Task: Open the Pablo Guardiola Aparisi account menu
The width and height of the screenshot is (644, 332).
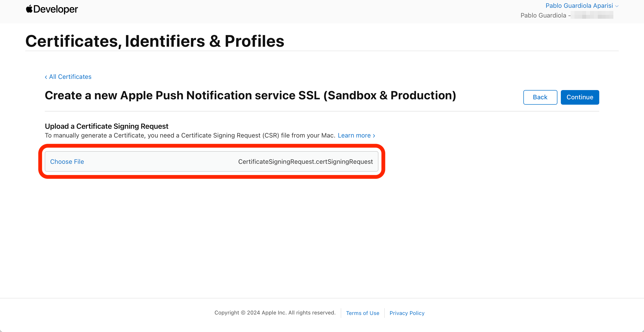Action: tap(579, 6)
